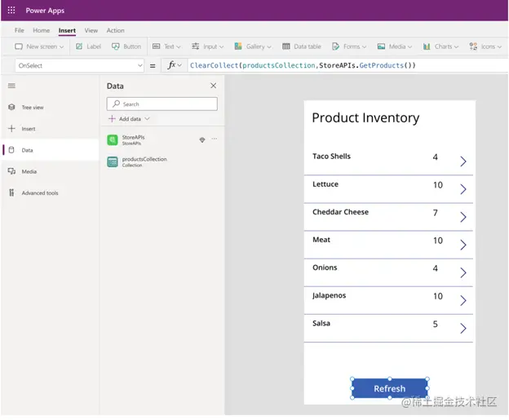The height and width of the screenshot is (420, 509).
Task: Select the Cheddar Cheese text
Action: point(340,212)
